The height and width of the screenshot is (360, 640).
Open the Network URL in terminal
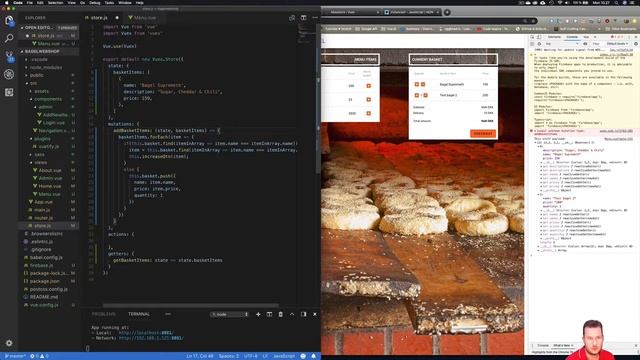(151, 338)
